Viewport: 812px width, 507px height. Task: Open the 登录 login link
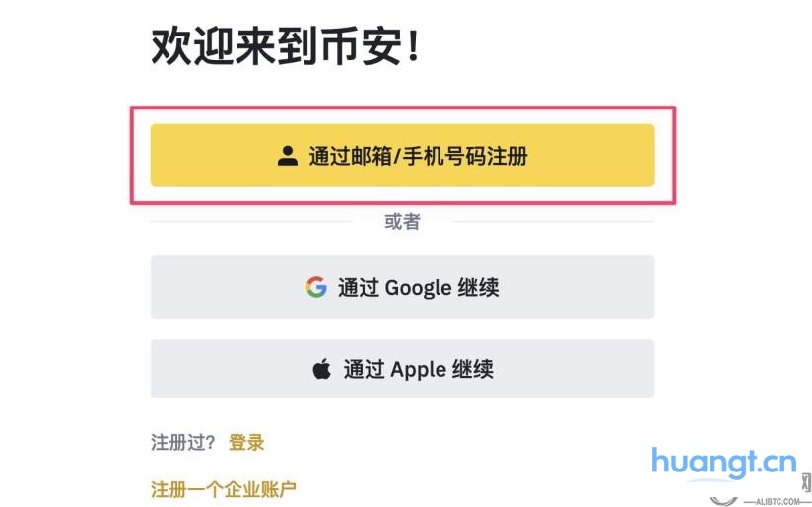click(x=246, y=442)
